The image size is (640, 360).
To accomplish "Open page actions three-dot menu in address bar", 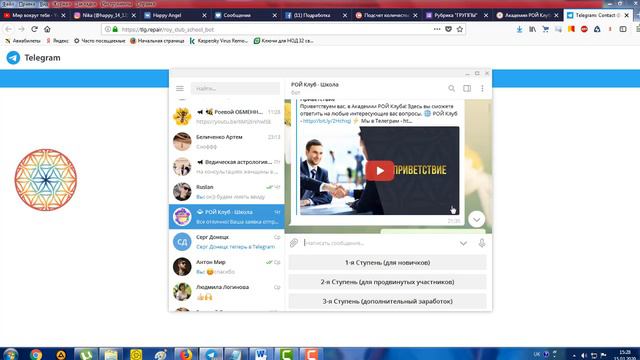I will (437, 29).
